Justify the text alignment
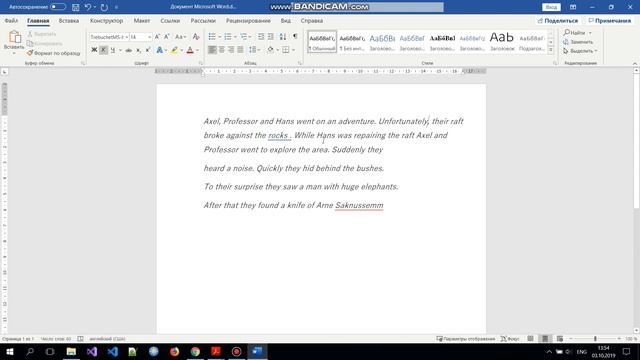Image resolution: width=640 pixels, height=360 pixels. pos(240,50)
